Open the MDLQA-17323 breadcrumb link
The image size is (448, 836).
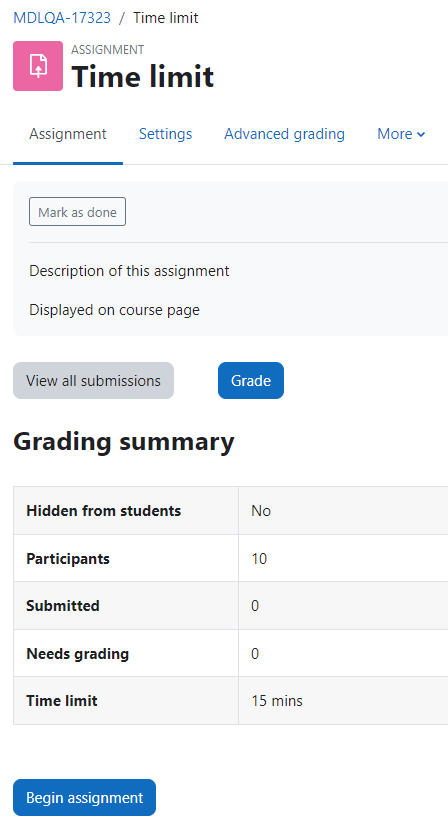62,18
